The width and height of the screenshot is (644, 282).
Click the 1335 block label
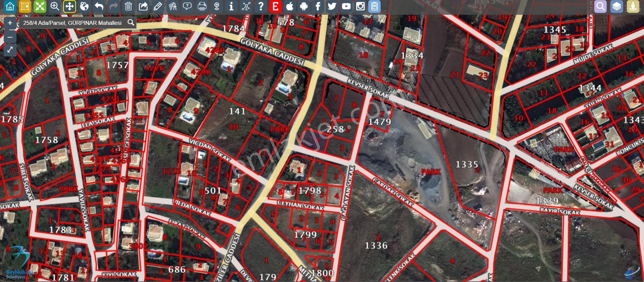pos(467,164)
